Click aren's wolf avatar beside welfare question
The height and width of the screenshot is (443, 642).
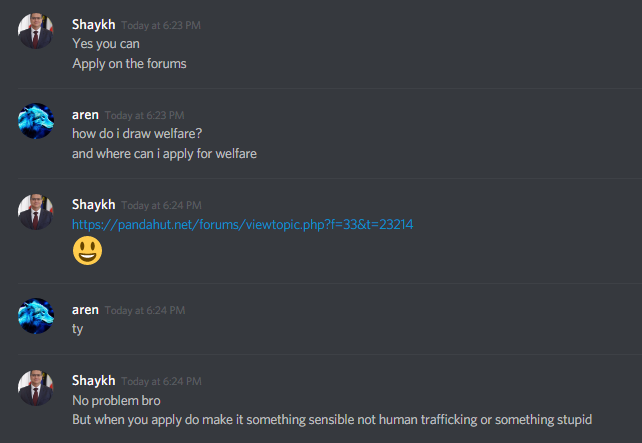tap(36, 121)
